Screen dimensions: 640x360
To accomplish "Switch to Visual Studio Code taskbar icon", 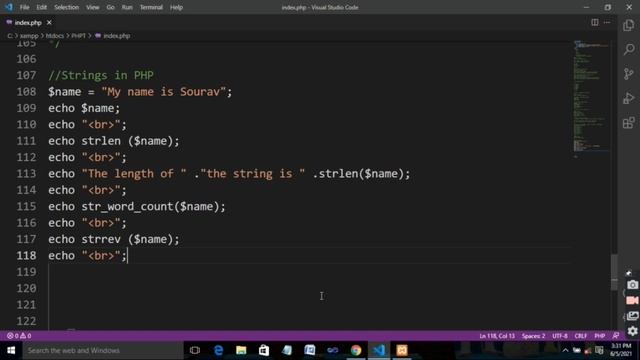I will (x=379, y=350).
